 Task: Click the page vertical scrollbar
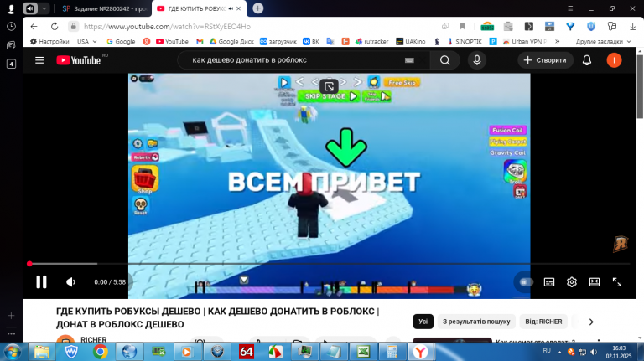(640, 86)
